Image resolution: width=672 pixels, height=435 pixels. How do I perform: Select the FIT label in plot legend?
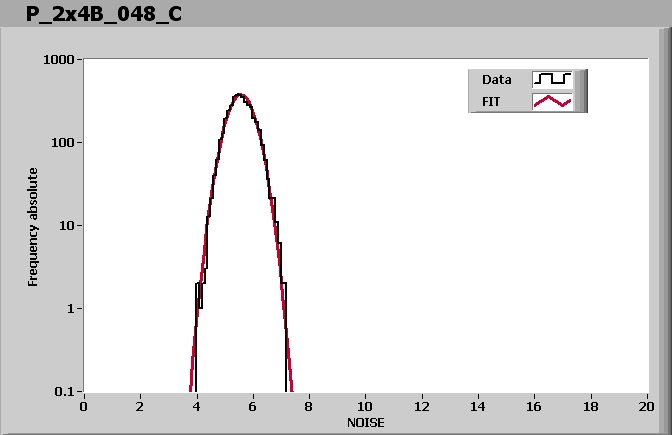493,101
